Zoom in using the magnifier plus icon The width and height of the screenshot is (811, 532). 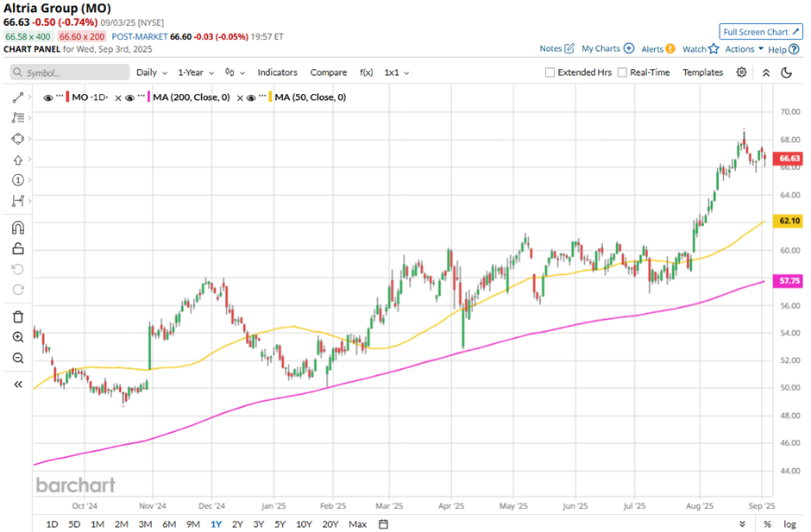point(17,337)
